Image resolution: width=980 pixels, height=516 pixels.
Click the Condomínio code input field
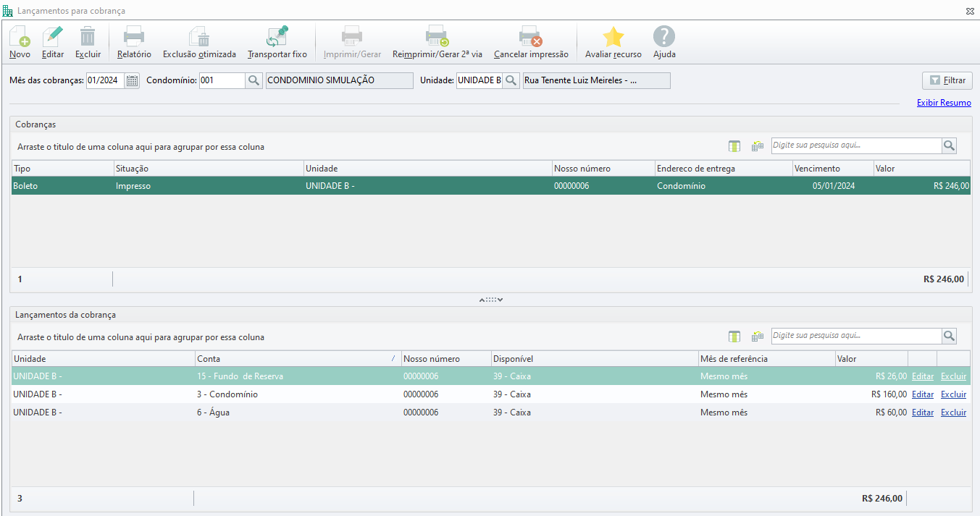(222, 80)
